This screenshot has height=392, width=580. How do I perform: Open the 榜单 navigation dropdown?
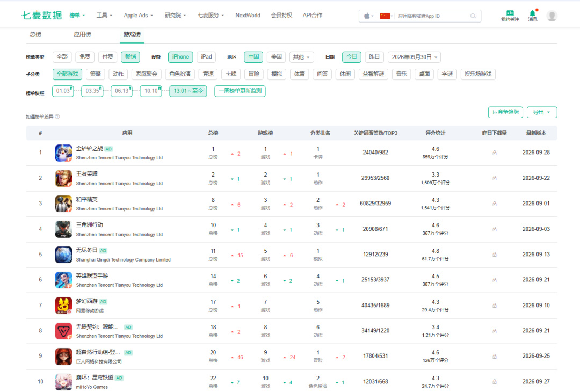77,15
